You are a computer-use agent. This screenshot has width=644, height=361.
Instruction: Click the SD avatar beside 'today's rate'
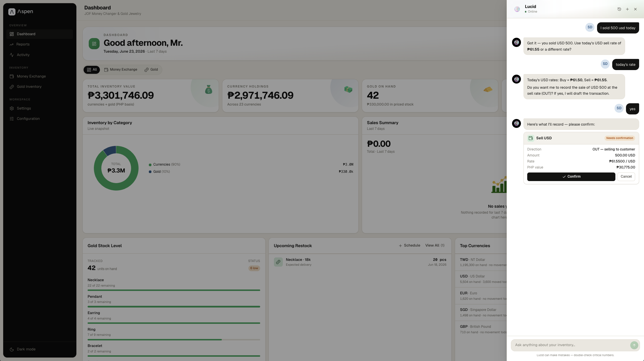pyautogui.click(x=605, y=64)
